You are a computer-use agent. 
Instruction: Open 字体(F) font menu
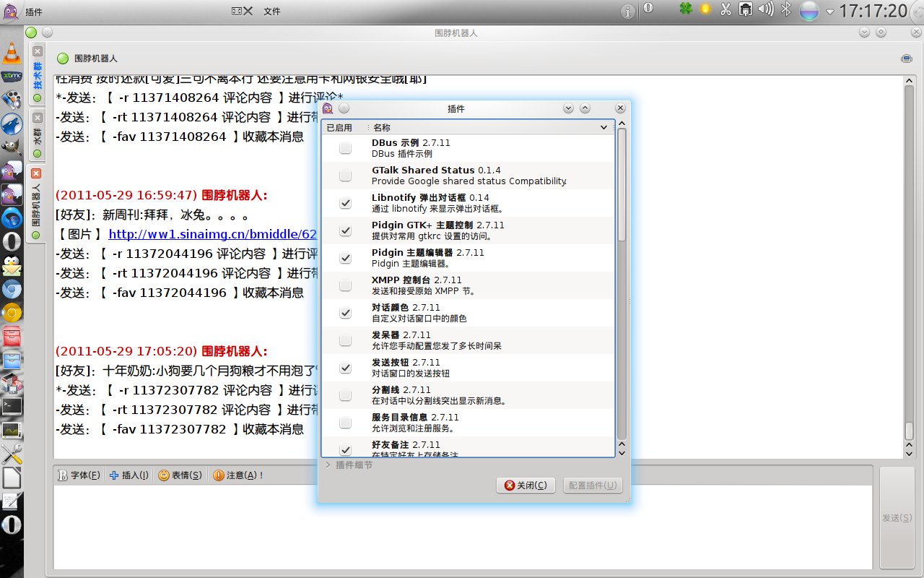tap(79, 475)
